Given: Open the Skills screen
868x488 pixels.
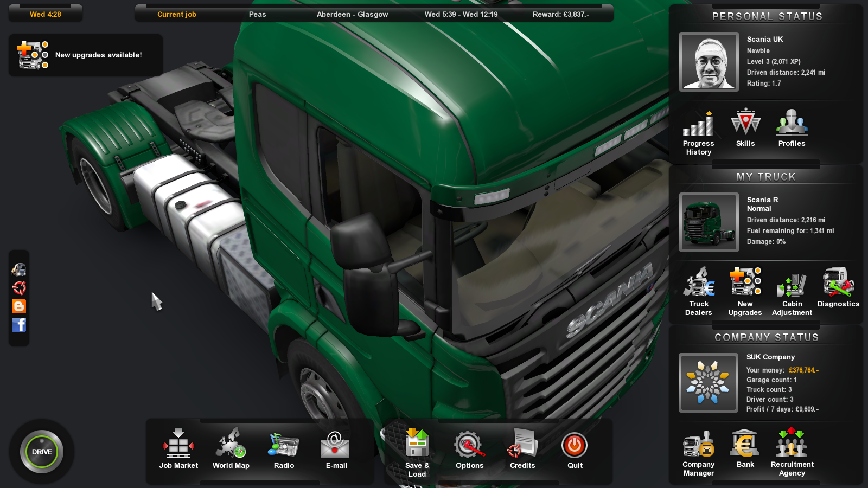Looking at the screenshot, I should pyautogui.click(x=745, y=127).
